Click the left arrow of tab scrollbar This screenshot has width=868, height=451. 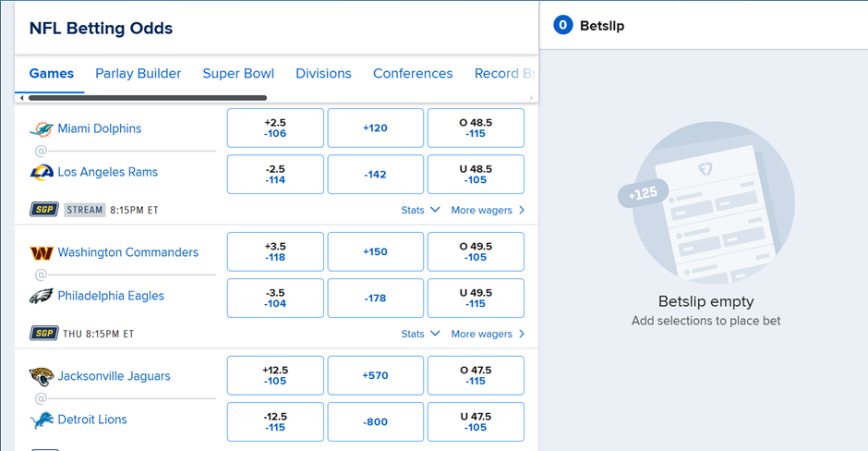click(x=21, y=98)
